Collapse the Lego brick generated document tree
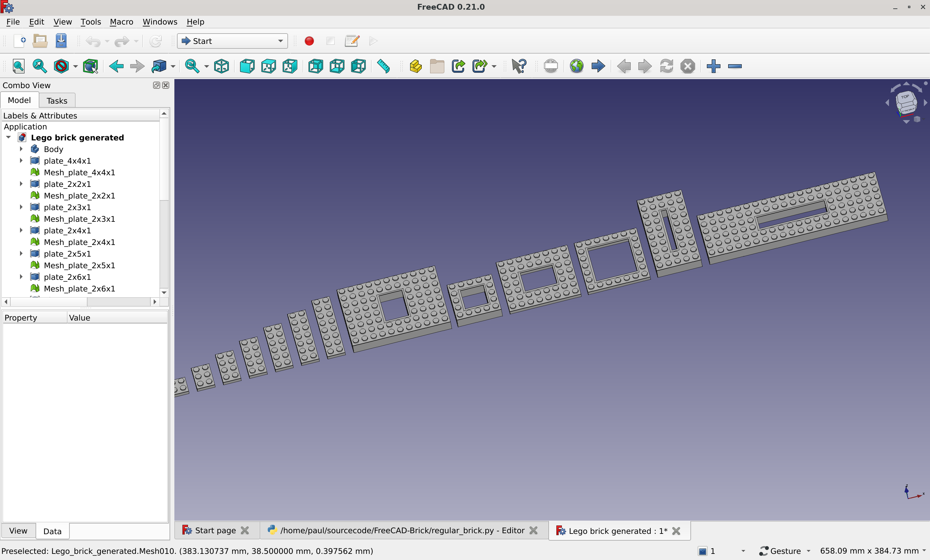Image resolution: width=930 pixels, height=560 pixels. (x=8, y=137)
